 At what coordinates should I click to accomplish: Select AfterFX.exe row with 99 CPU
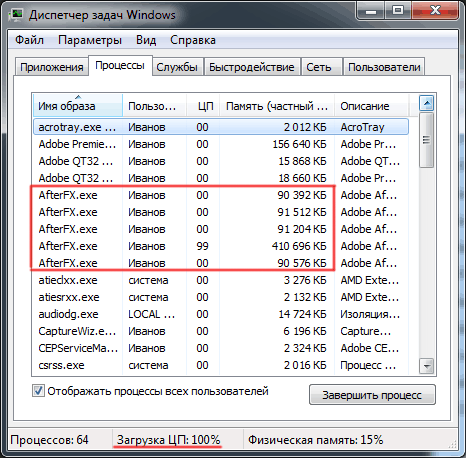point(221,246)
